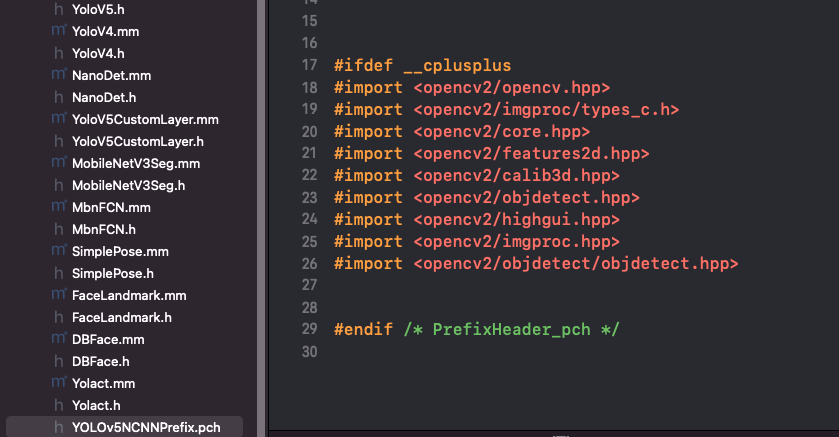Click the mm file icon beside YoloV4.mm
Viewport: 839px width, 437px height.
click(59, 30)
